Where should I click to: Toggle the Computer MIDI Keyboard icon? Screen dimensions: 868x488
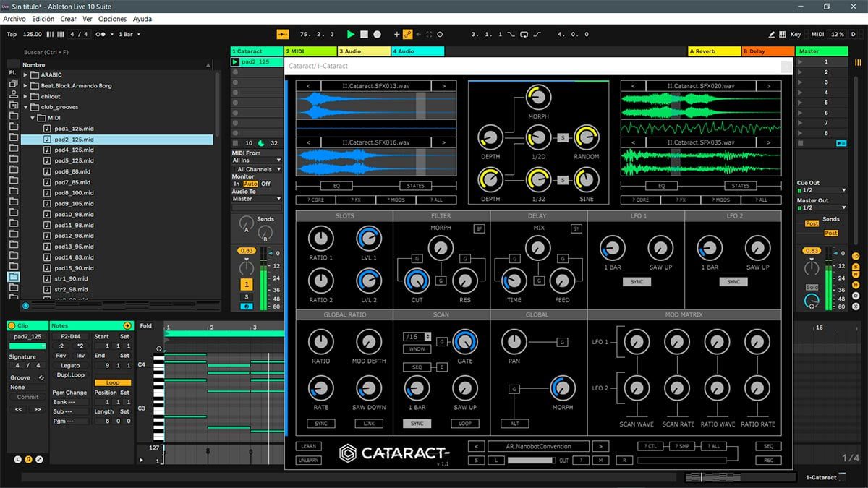[783, 34]
